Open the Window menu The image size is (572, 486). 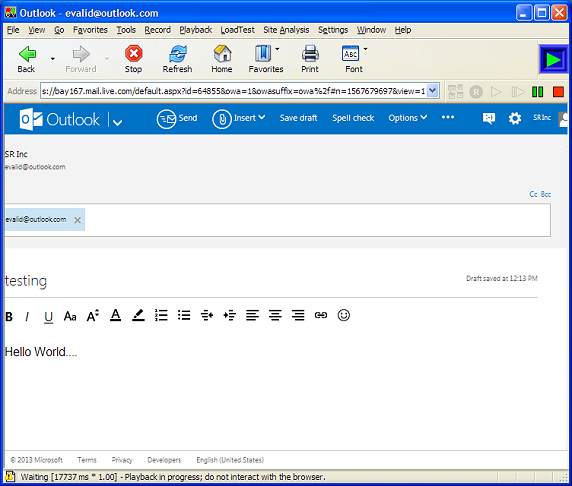371,30
